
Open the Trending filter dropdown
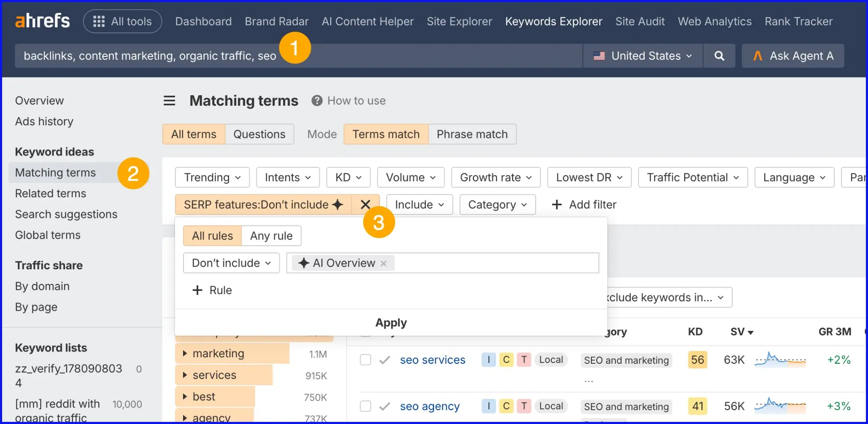pos(212,177)
